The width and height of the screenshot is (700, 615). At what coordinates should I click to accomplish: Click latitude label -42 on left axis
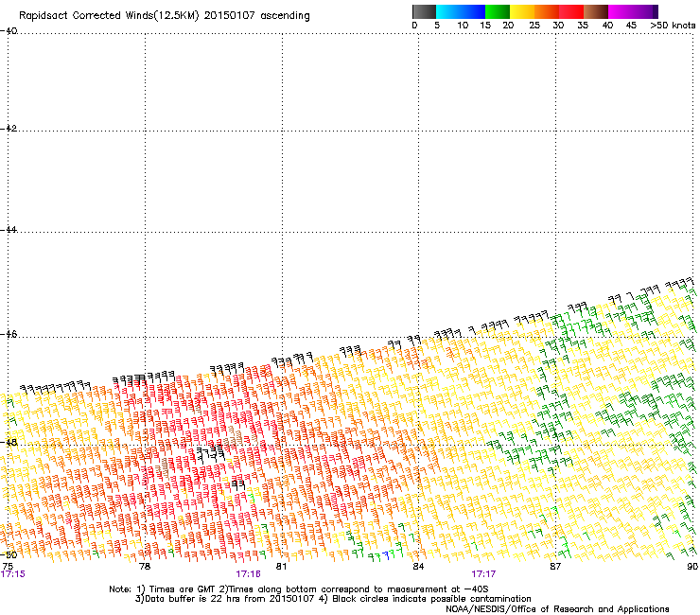pyautogui.click(x=9, y=128)
